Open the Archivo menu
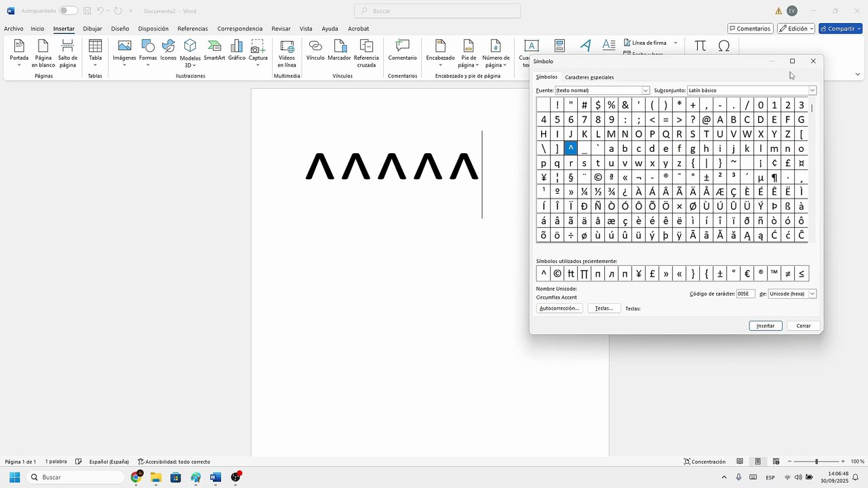868x488 pixels. [x=14, y=28]
